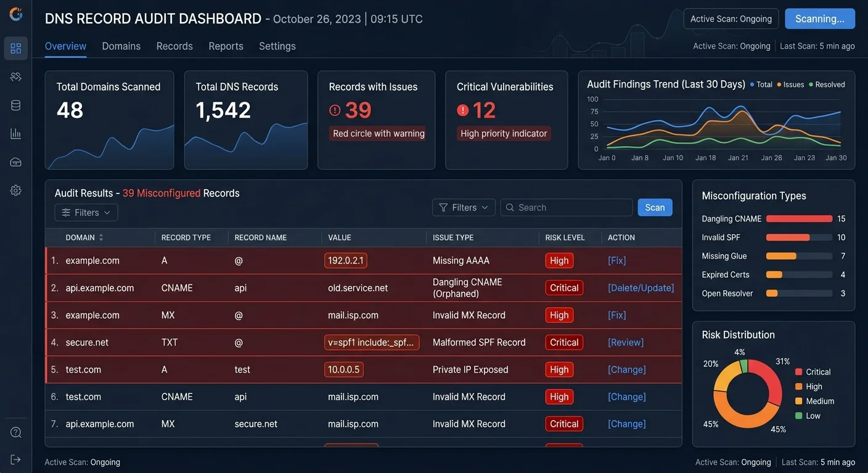
Task: Click the red alert icon beside 12
Action: (462, 110)
